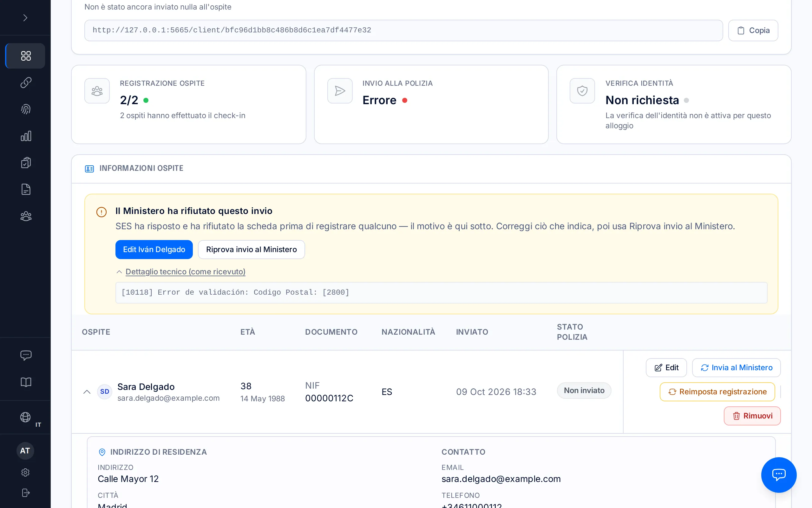Click the Registrazione ospite guests icon
This screenshot has width=812, height=508.
pyautogui.click(x=97, y=91)
